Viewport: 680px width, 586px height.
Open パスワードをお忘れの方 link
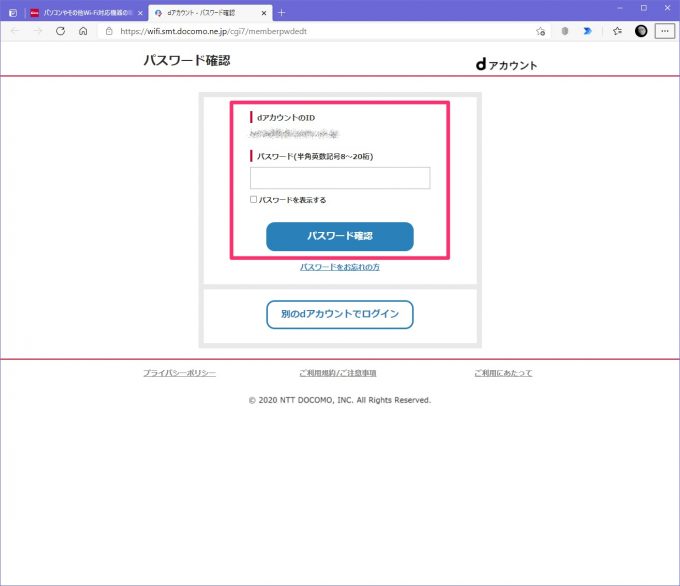(340, 267)
